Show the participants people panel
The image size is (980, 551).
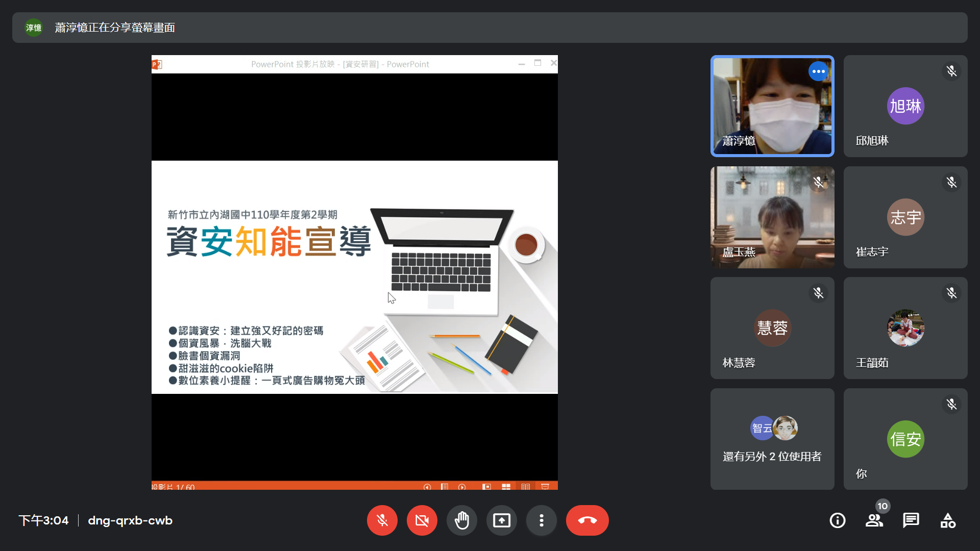tap(874, 520)
